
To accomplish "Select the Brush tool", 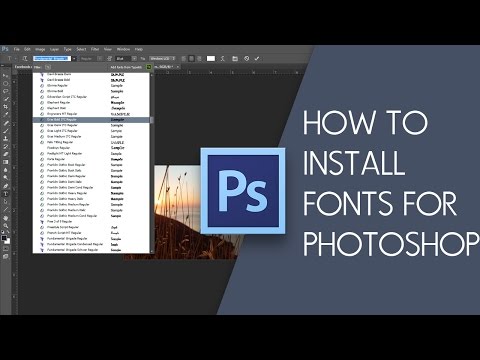I will coord(6,131).
